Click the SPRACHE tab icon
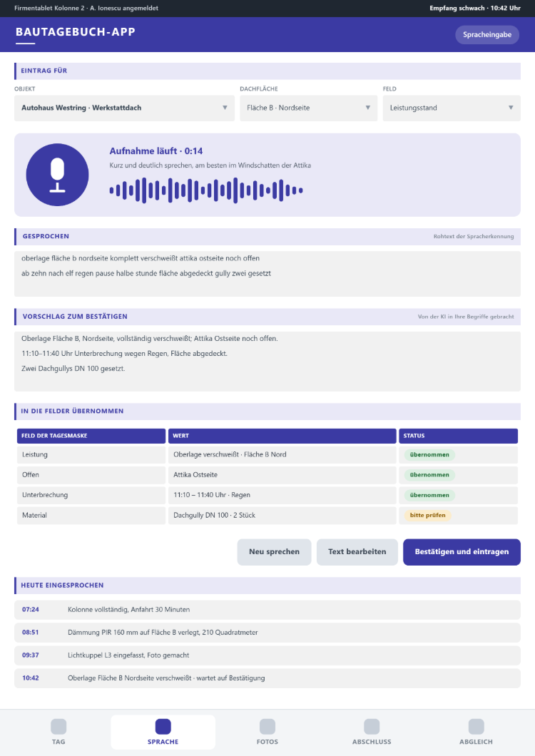This screenshot has width=535, height=756. (163, 727)
